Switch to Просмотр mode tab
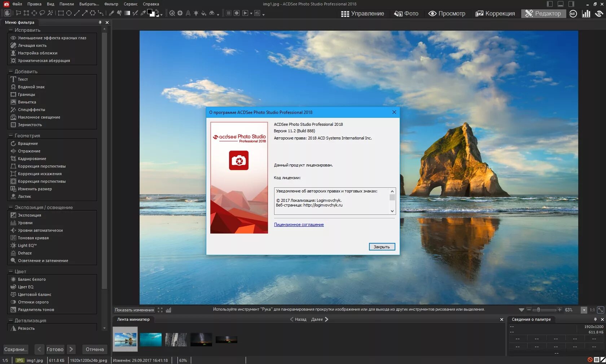 click(447, 13)
